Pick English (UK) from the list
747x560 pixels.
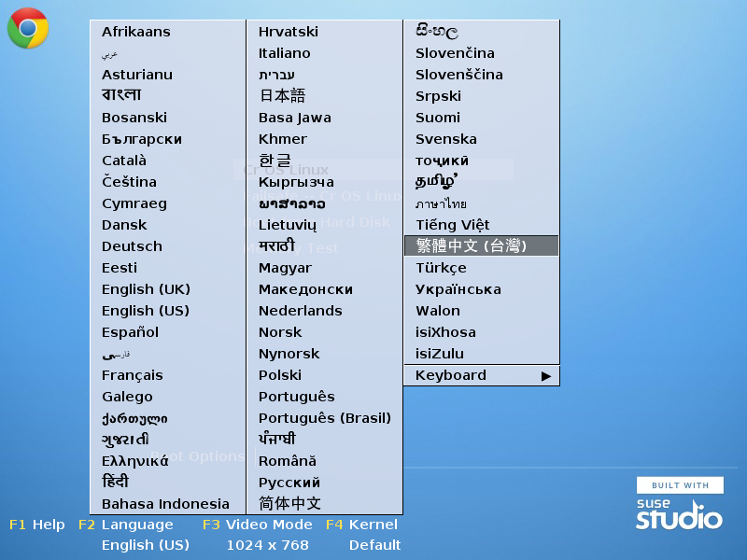146,289
